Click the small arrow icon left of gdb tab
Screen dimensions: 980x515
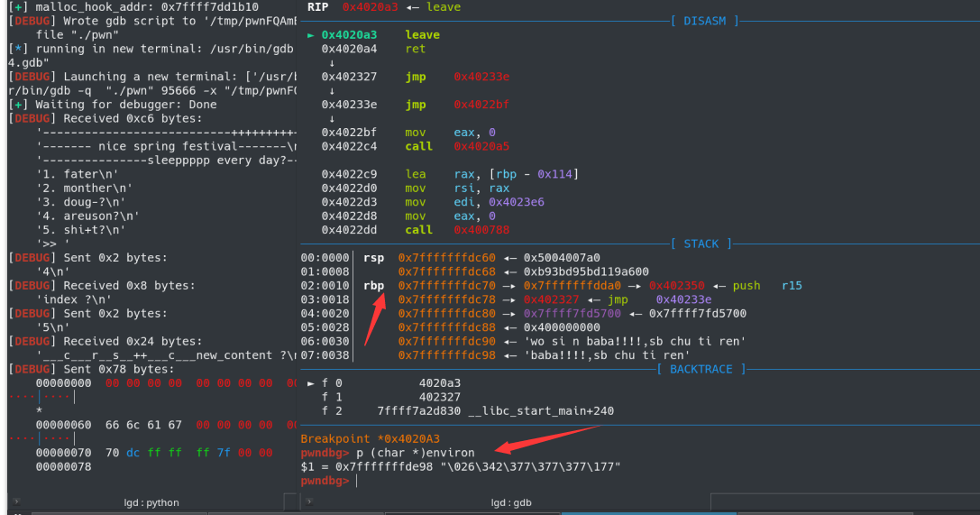click(308, 501)
